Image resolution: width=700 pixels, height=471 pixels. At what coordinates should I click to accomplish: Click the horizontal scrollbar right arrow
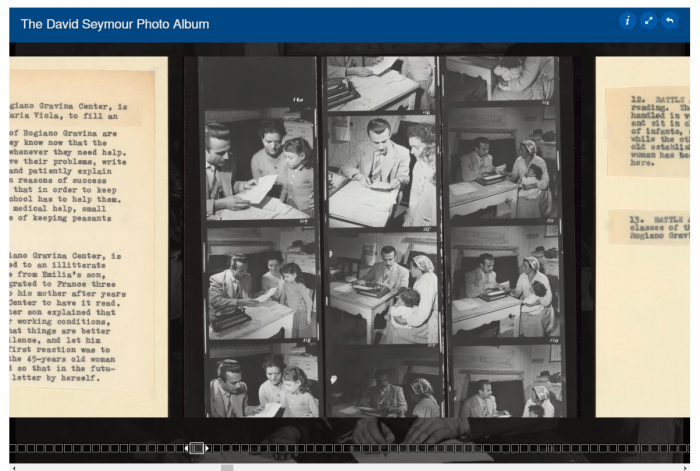click(x=685, y=468)
